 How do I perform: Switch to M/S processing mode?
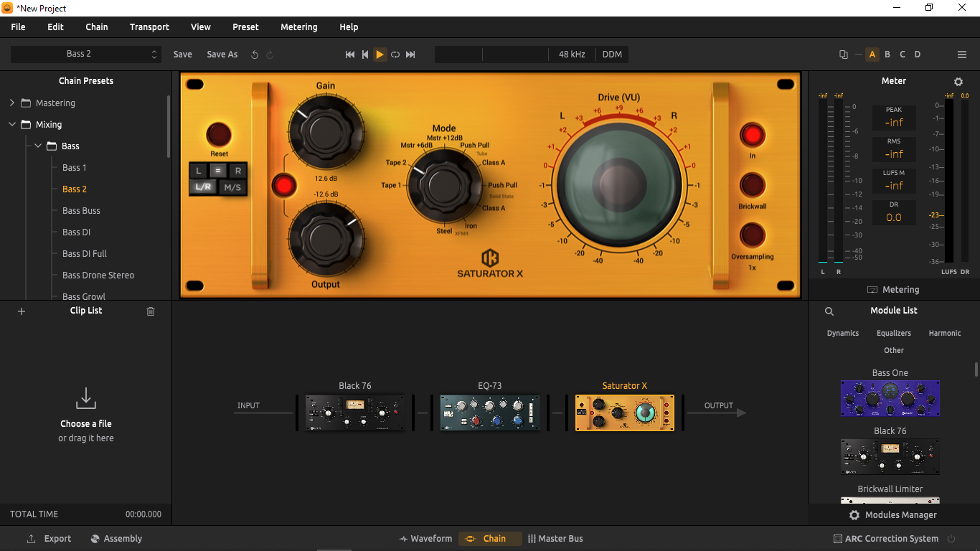pos(232,188)
